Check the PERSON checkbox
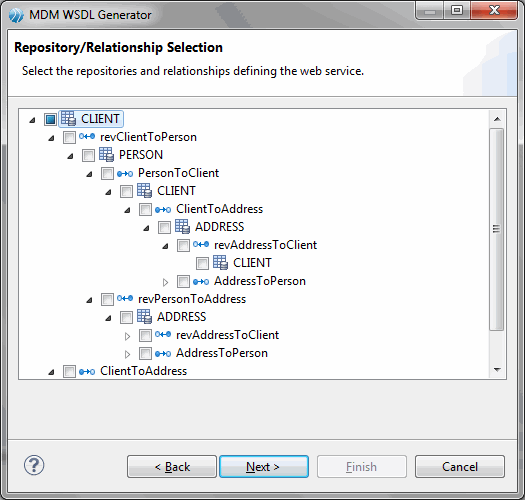The image size is (525, 500). pyautogui.click(x=88, y=155)
